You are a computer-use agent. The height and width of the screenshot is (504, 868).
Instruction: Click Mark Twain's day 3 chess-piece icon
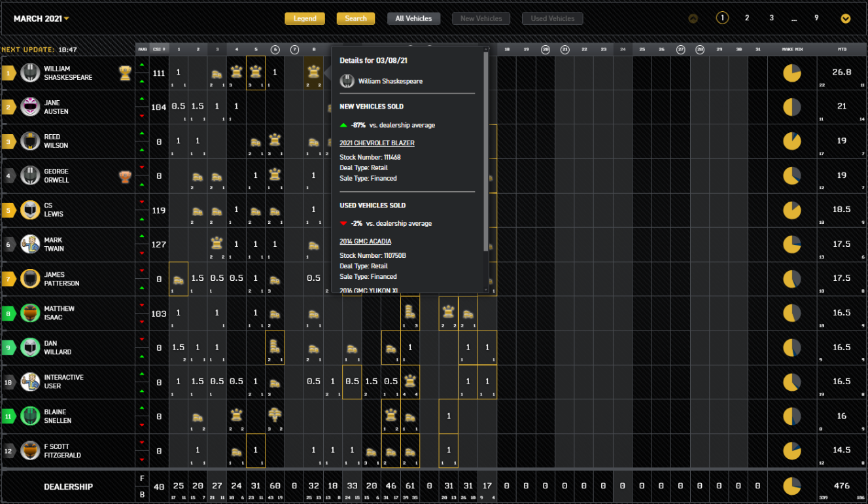pos(217,242)
